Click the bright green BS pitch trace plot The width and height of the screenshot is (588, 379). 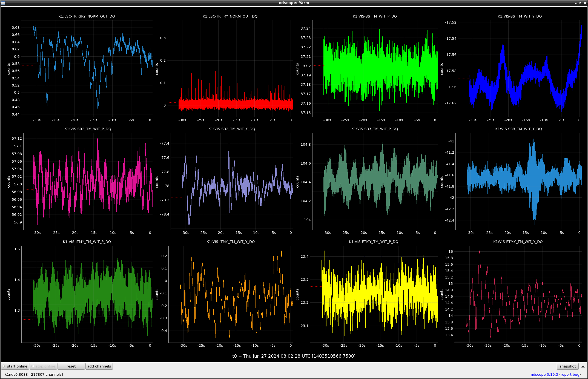pyautogui.click(x=375, y=68)
